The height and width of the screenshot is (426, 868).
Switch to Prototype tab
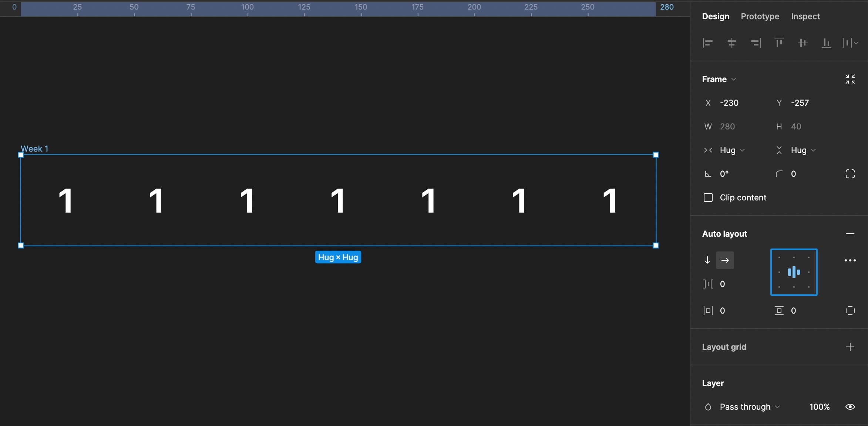click(760, 16)
